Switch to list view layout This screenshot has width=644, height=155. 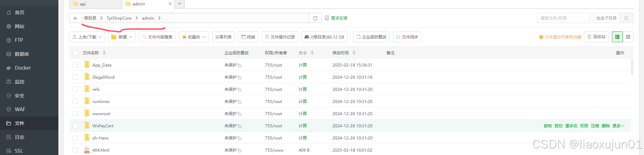(x=617, y=37)
